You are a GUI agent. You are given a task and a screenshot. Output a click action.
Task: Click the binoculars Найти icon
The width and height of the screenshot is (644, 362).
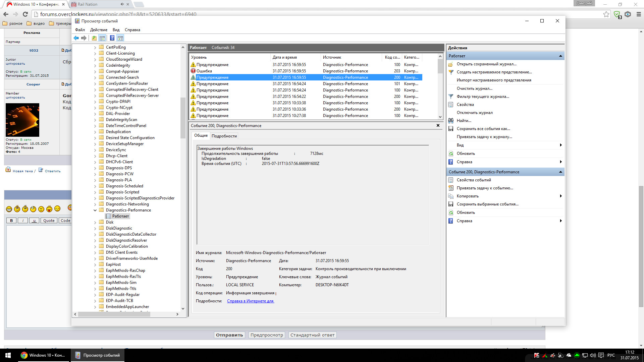coord(451,121)
